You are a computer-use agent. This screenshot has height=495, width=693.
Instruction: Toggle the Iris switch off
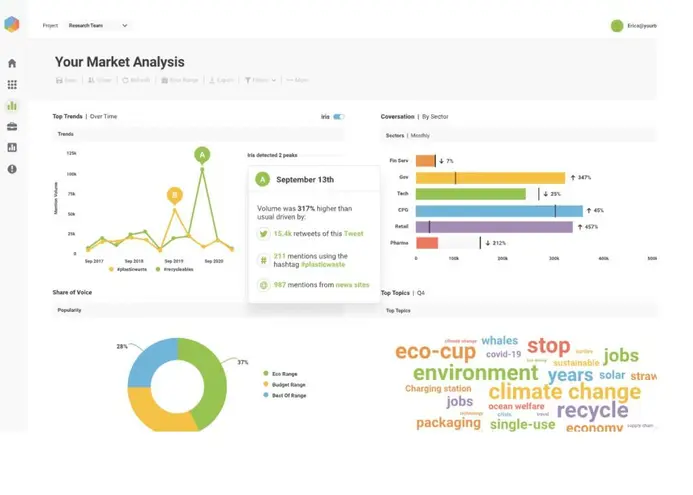[x=339, y=117]
